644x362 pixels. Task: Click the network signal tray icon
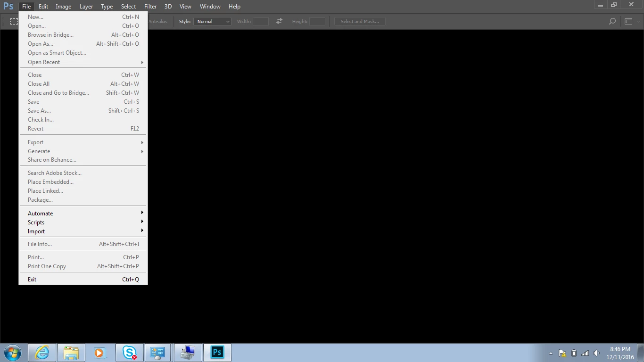coord(585,353)
